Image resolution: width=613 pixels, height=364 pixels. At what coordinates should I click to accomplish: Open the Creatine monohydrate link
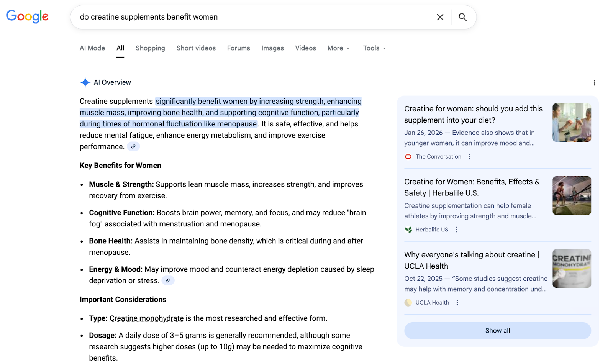click(146, 318)
